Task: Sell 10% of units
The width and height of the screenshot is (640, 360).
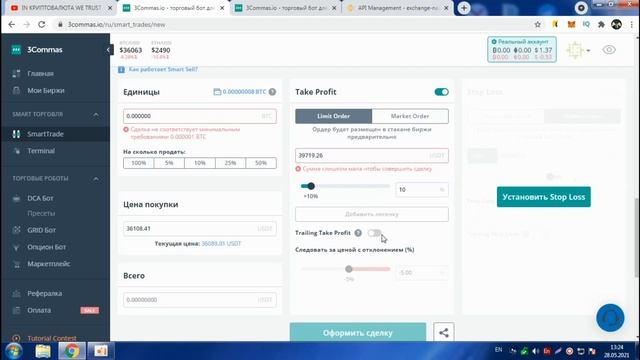Action: (x=200, y=163)
